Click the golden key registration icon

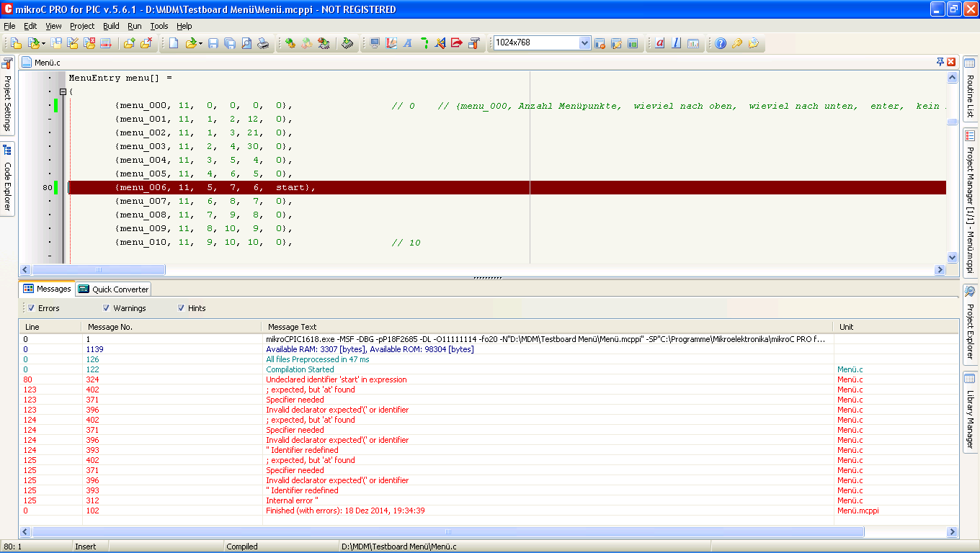point(736,43)
